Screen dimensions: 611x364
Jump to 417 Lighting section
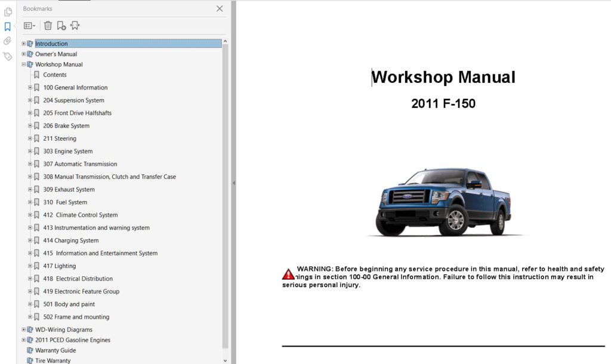pos(59,266)
